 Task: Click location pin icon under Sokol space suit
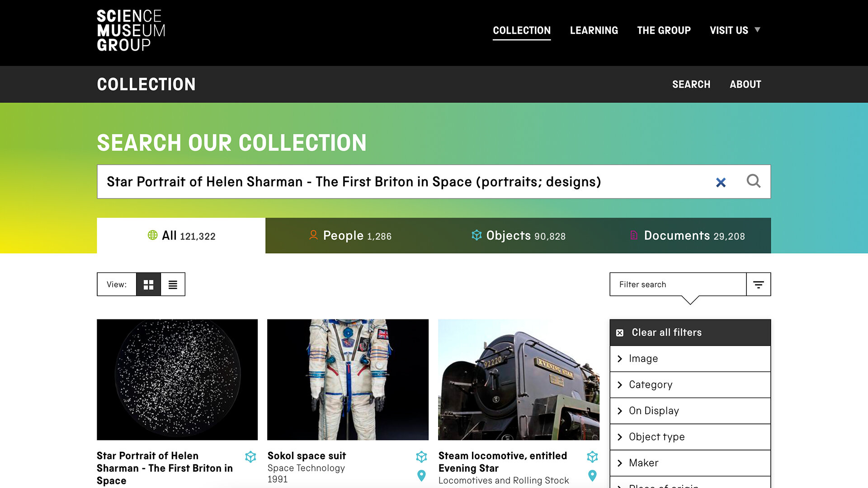point(421,475)
